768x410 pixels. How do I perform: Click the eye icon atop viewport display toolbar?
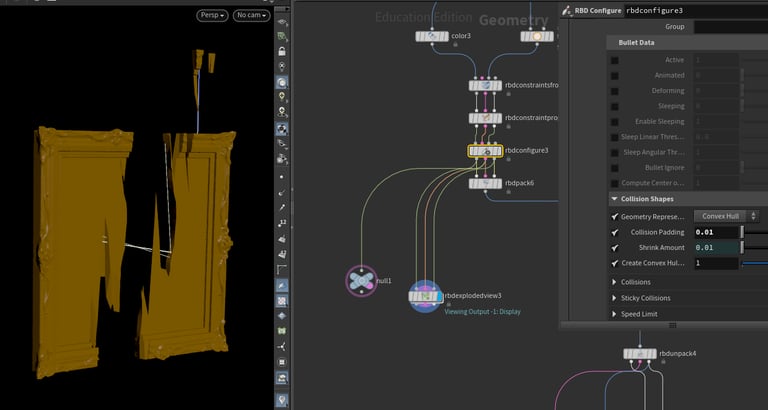point(282,22)
